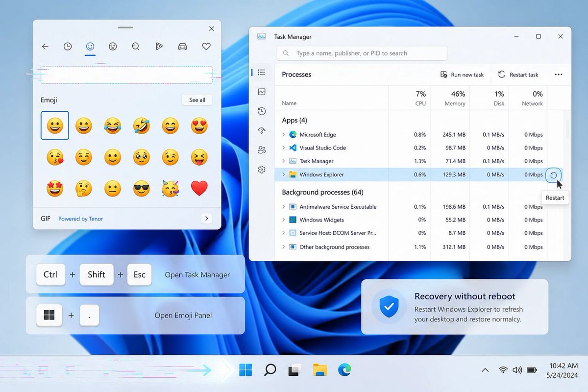Image resolution: width=588 pixels, height=392 pixels.
Task: Pick the winking face emoji
Action: [171, 157]
